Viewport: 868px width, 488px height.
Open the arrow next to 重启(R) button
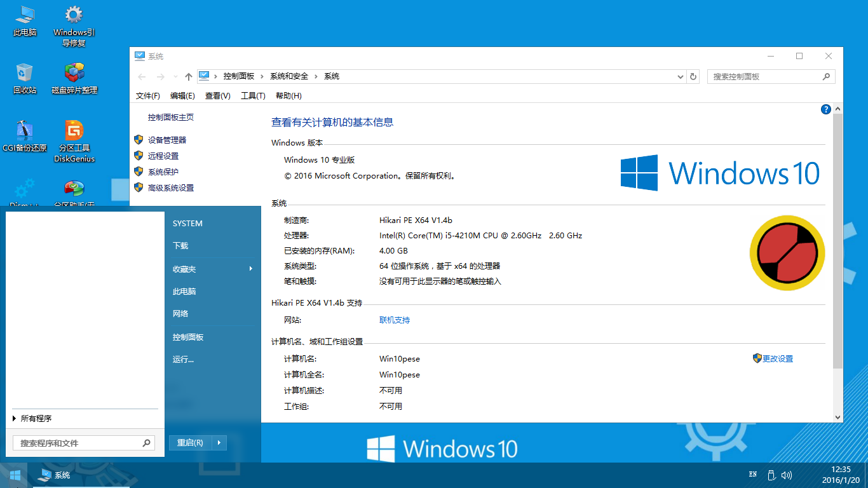click(x=219, y=443)
